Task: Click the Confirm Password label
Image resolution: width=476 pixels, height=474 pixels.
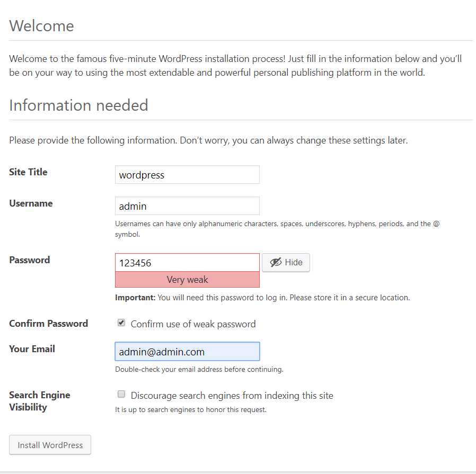Action: [49, 323]
